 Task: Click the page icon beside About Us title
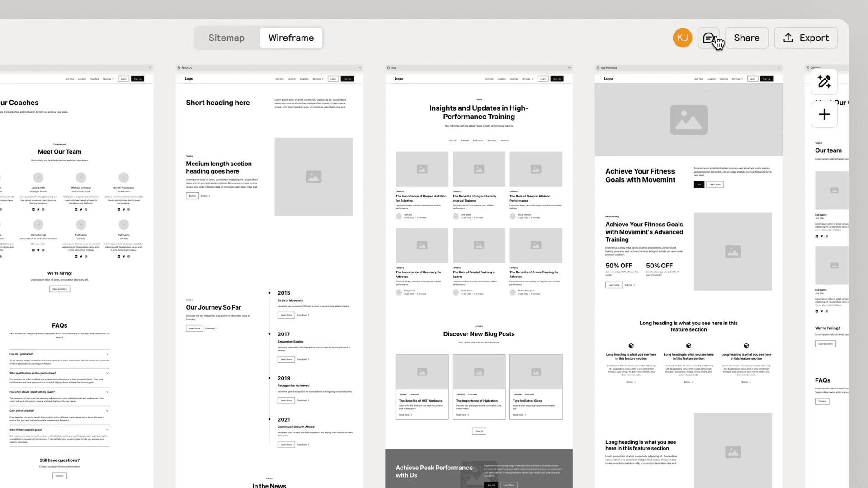[x=179, y=68]
